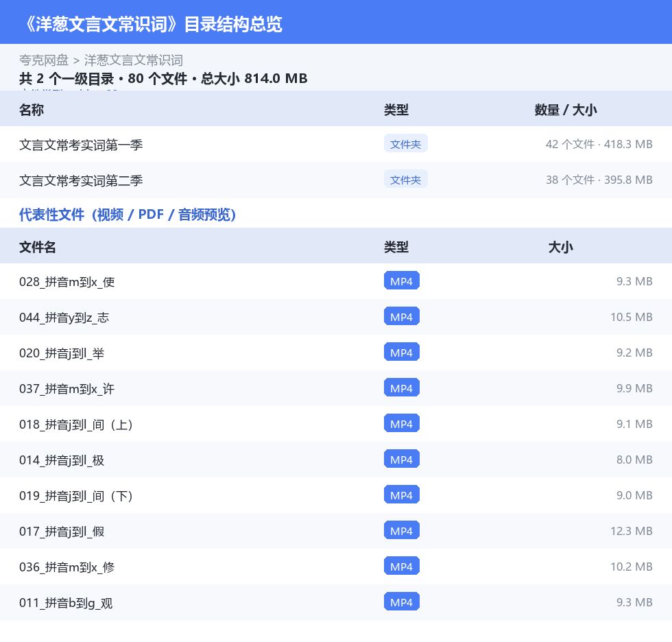Image resolution: width=672 pixels, height=642 pixels.
Task: Select the 8.0 MB size of 014 file
Action: (x=634, y=460)
